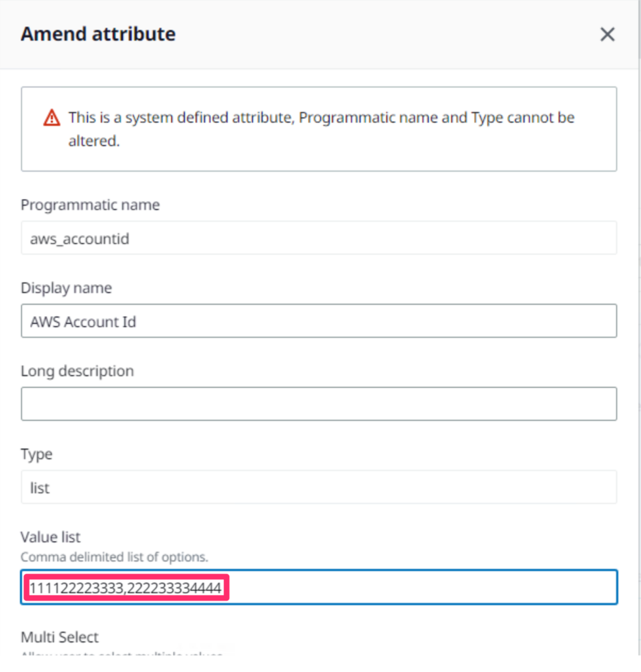Click the Amend attribute dialog title

[x=97, y=33]
